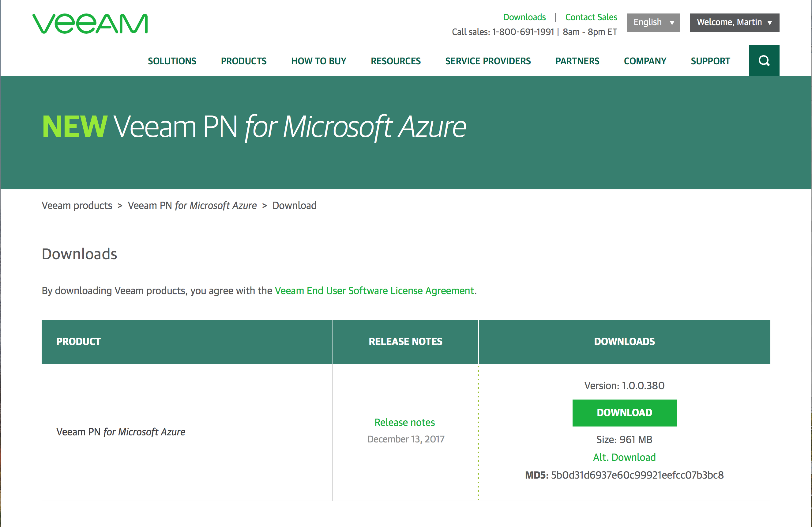Viewport: 812px width, 527px height.
Task: Click the Download breadcrumb text
Action: click(295, 206)
